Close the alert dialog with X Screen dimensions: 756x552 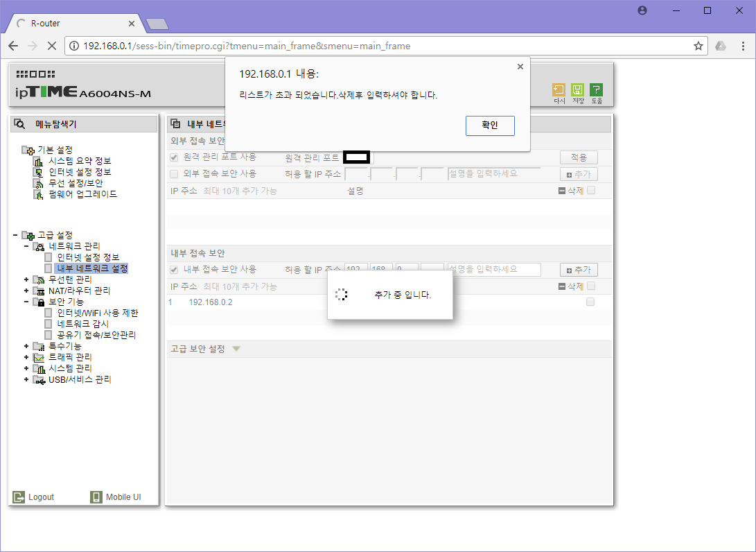tap(520, 67)
